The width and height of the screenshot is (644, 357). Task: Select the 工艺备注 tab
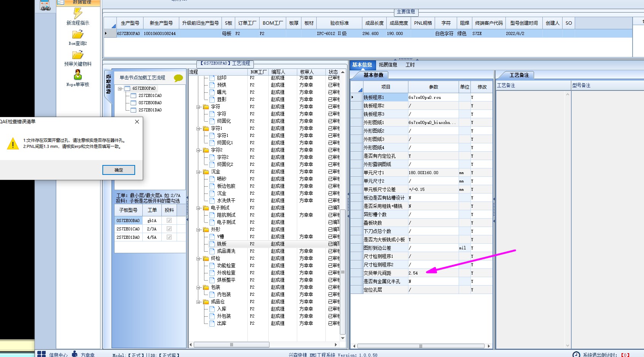pos(519,75)
